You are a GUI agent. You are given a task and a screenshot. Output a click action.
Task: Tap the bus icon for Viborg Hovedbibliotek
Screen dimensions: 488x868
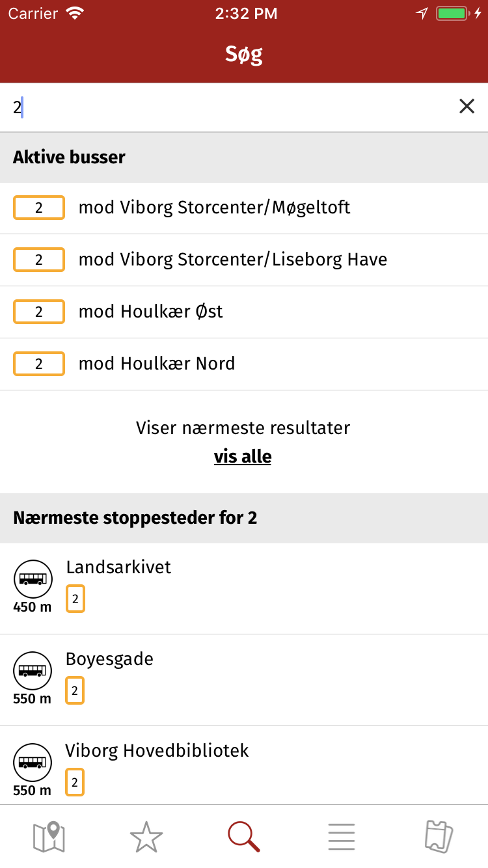(x=33, y=762)
